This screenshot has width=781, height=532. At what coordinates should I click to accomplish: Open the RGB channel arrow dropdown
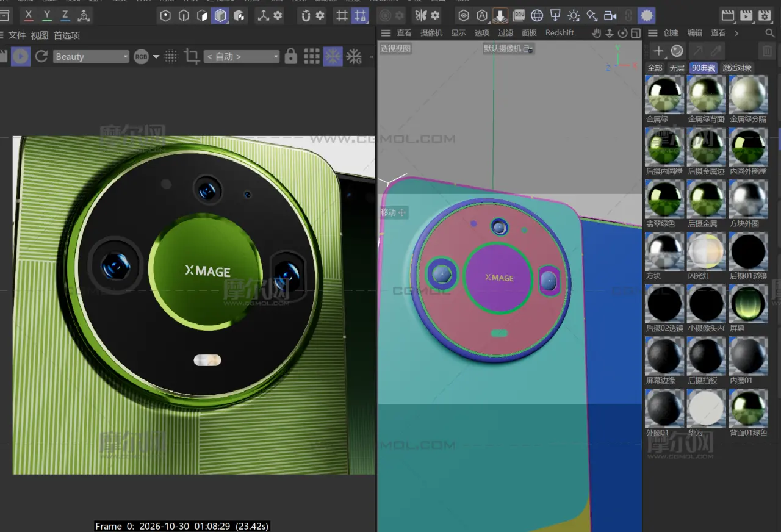click(x=156, y=57)
